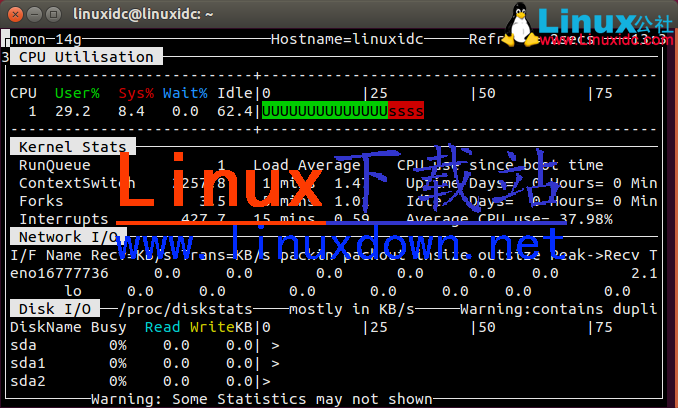This screenshot has height=408, width=678.
Task: Select the Hostname=linuxidc header text
Action: pos(347,39)
